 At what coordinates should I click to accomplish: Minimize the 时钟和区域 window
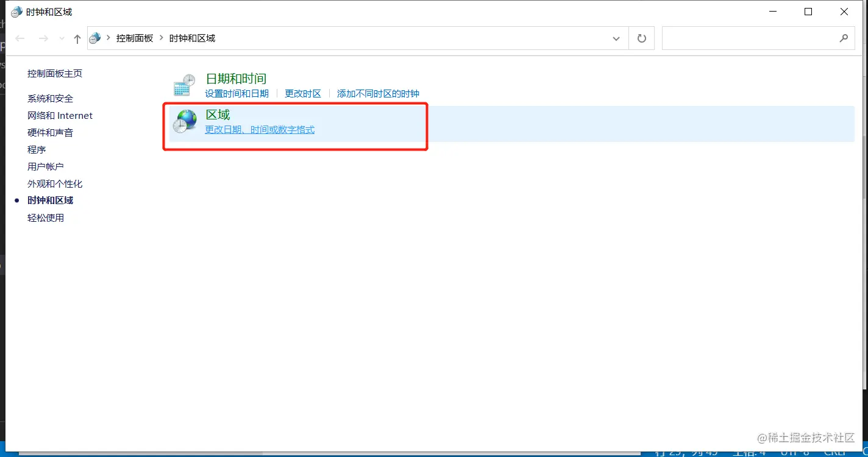(772, 12)
